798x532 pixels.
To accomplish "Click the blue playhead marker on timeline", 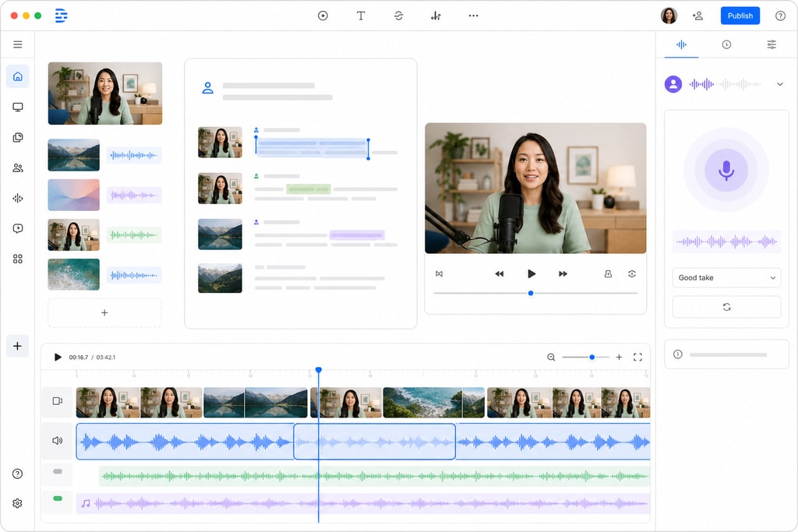I will click(x=319, y=370).
